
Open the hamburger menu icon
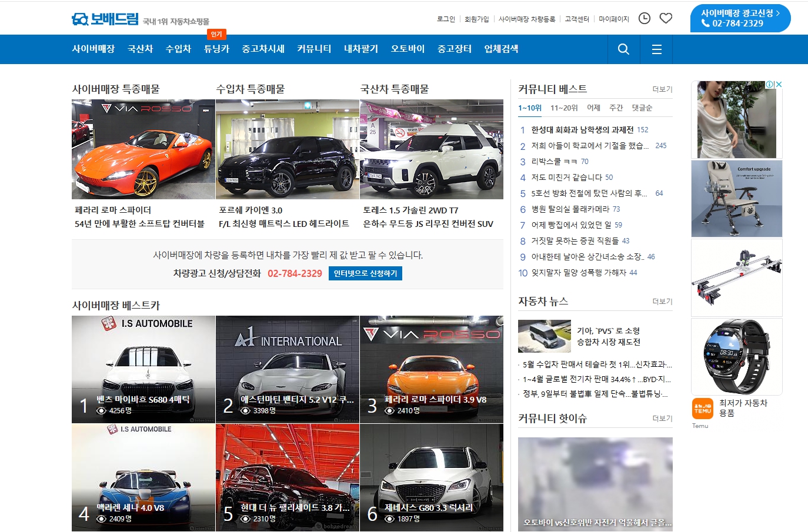[x=656, y=49]
